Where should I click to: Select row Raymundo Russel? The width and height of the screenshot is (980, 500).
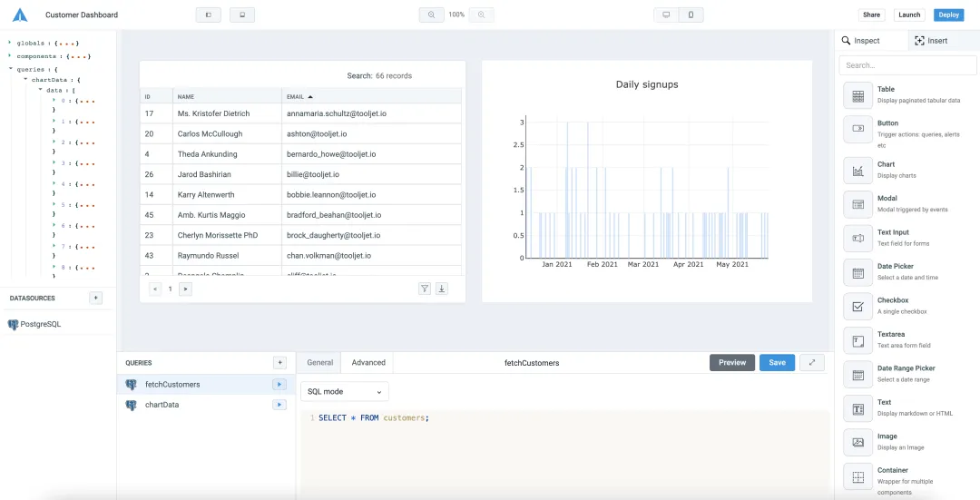[300, 256]
